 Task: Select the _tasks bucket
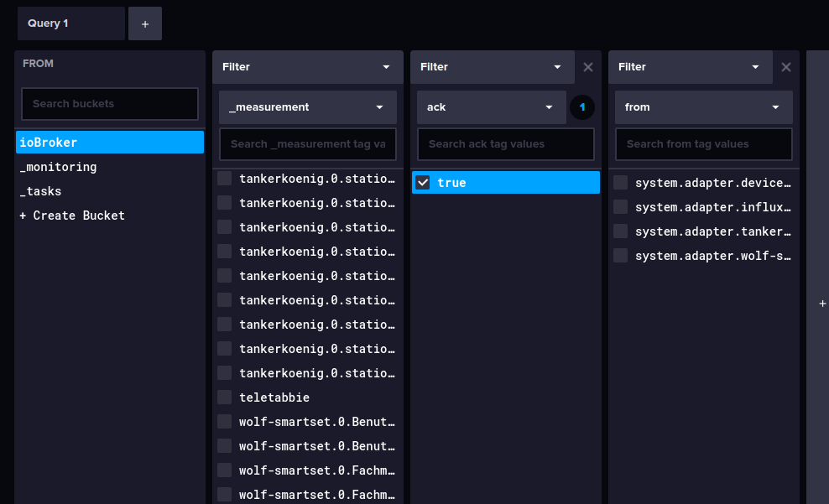(110, 191)
